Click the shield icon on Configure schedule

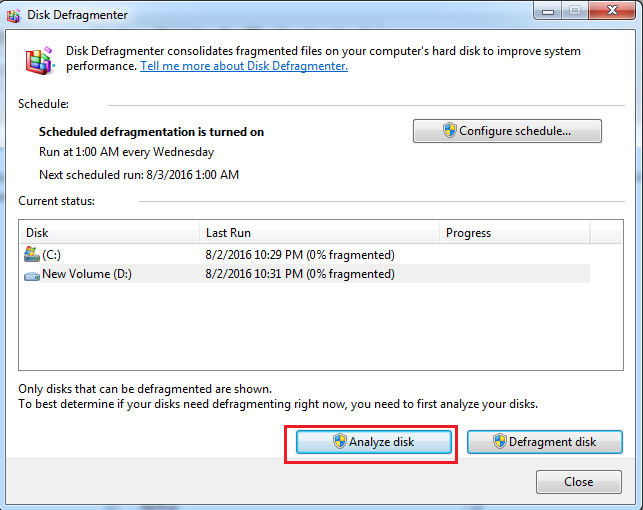(x=449, y=131)
